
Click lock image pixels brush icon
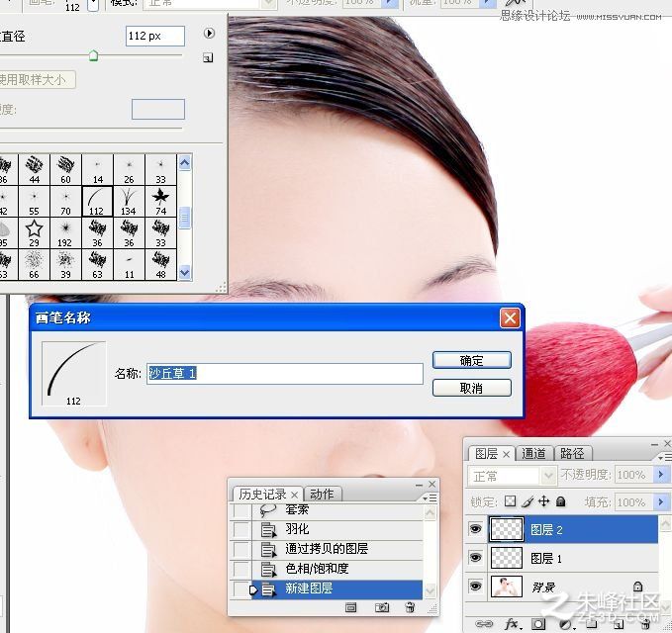click(x=528, y=501)
